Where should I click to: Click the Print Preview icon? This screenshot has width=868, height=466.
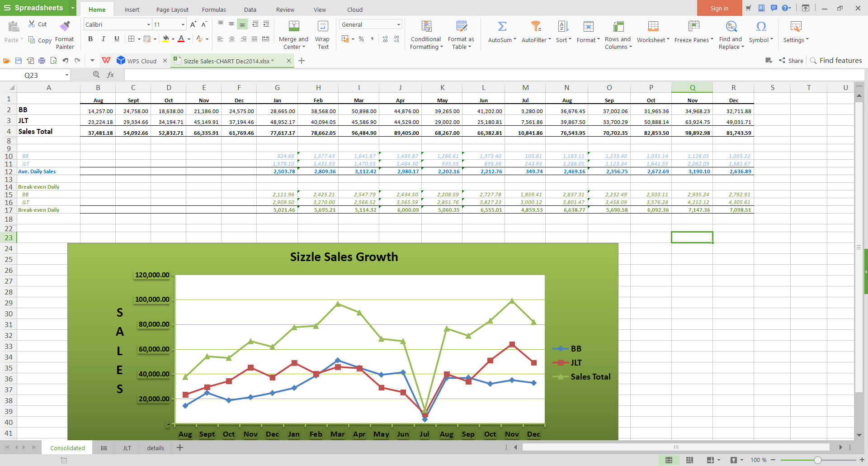click(x=53, y=61)
